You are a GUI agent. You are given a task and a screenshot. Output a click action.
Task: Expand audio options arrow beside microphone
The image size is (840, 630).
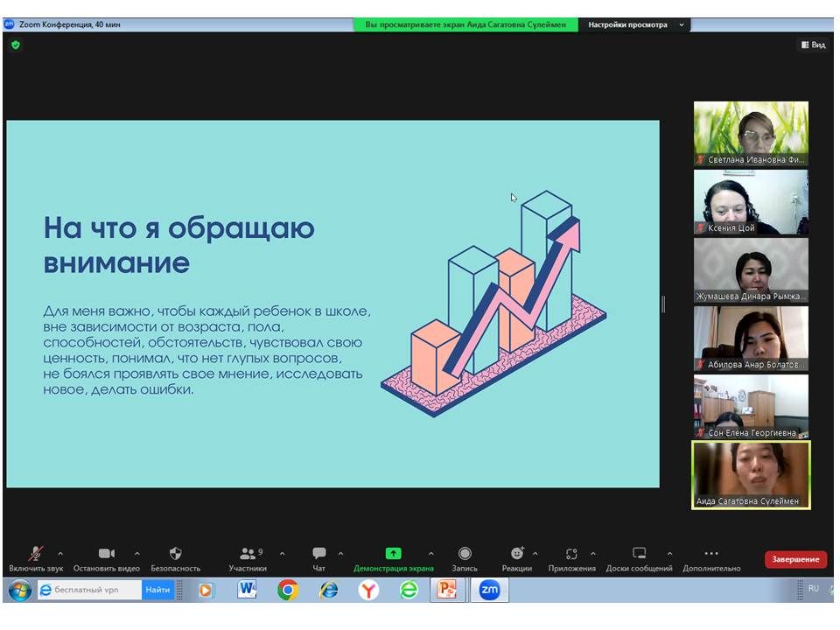pos(60,553)
